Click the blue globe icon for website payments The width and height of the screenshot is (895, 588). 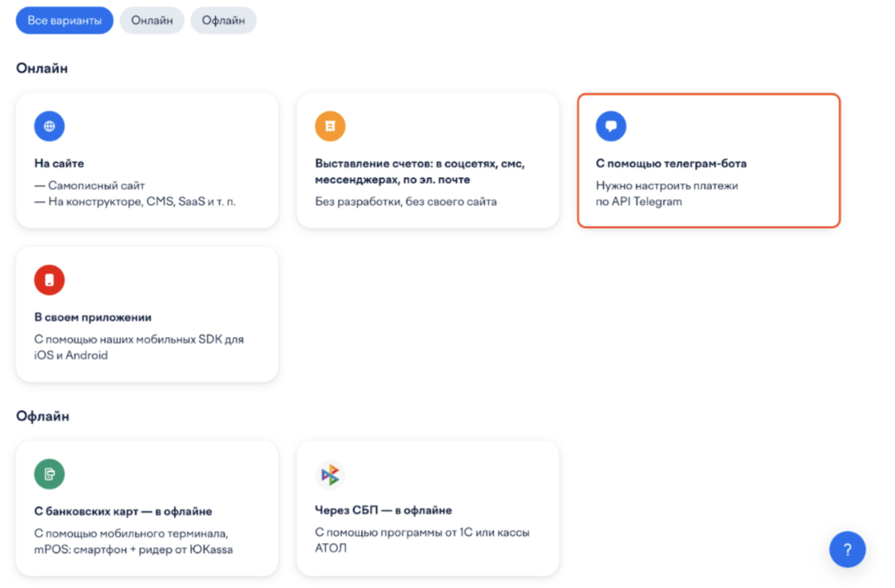(49, 126)
